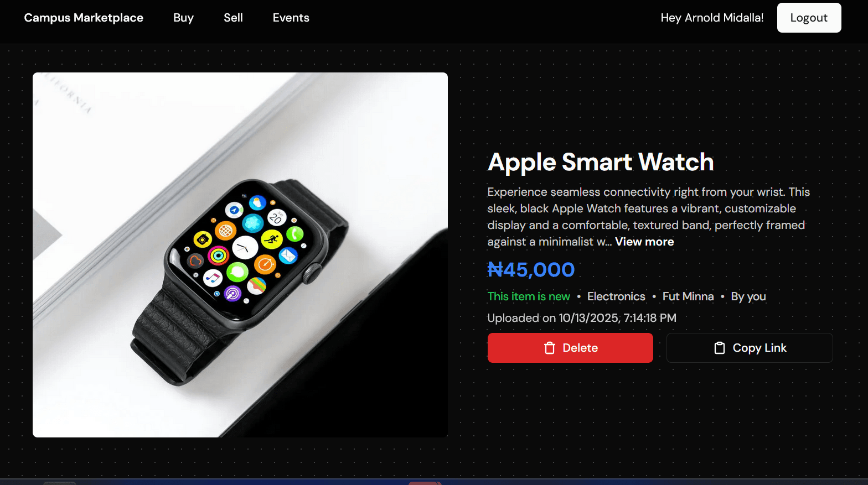Viewport: 868px width, 485px height.
Task: Click the Logout button
Action: [809, 18]
